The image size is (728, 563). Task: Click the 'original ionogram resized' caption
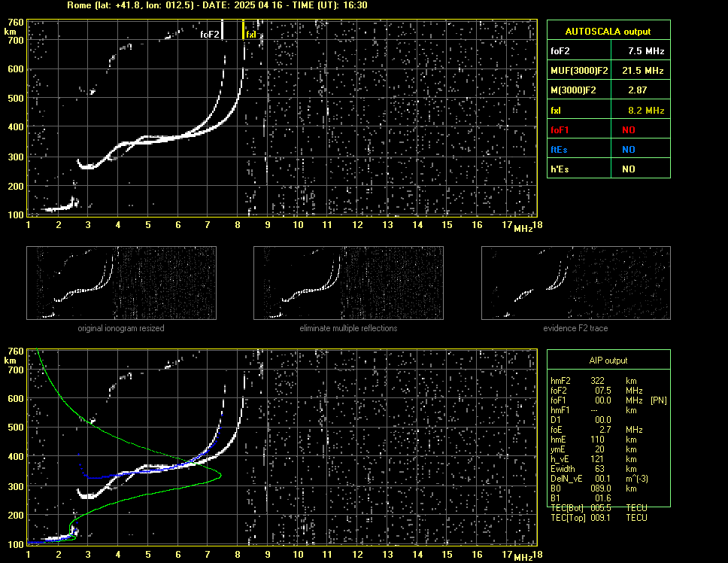pyautogui.click(x=121, y=328)
